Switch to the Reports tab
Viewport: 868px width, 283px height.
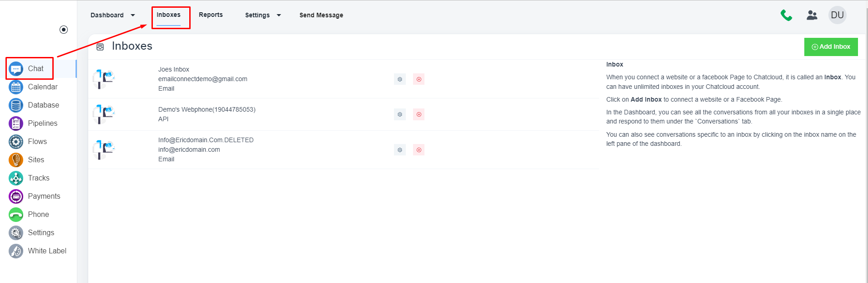211,15
